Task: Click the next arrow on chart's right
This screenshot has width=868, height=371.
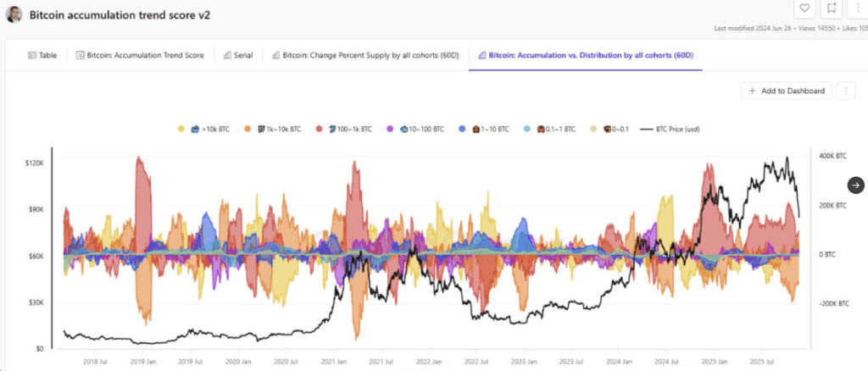Action: [x=856, y=185]
